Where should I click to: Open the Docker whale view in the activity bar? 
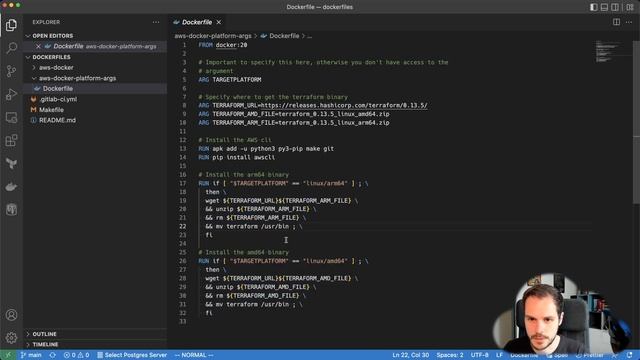point(11,187)
